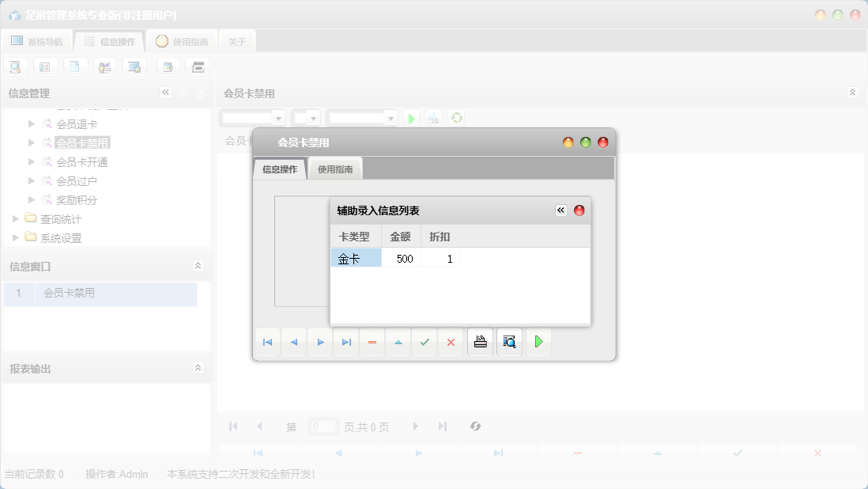Click the export toolbar icon in main window
This screenshot has width=868, height=489.
(x=168, y=67)
